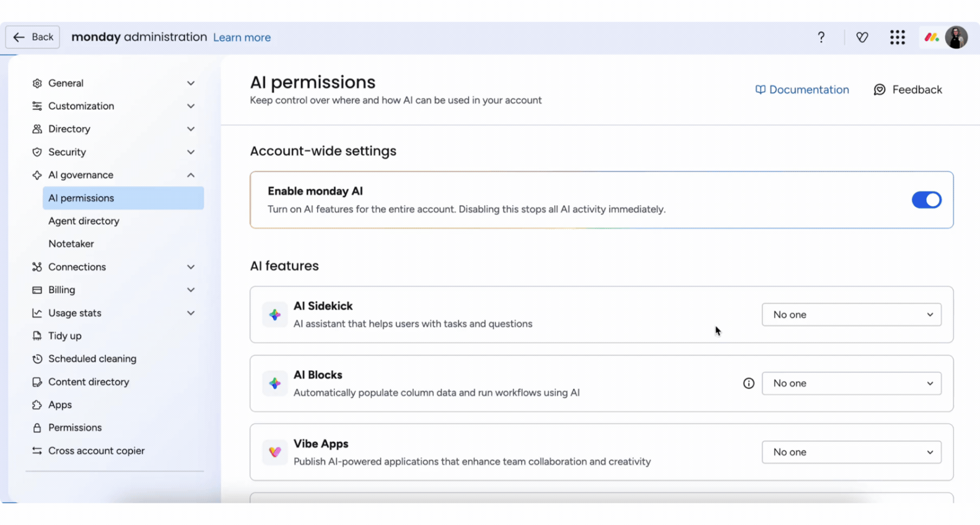Open the Documentation link
Viewport: 980px width, 525px height.
[x=802, y=90]
